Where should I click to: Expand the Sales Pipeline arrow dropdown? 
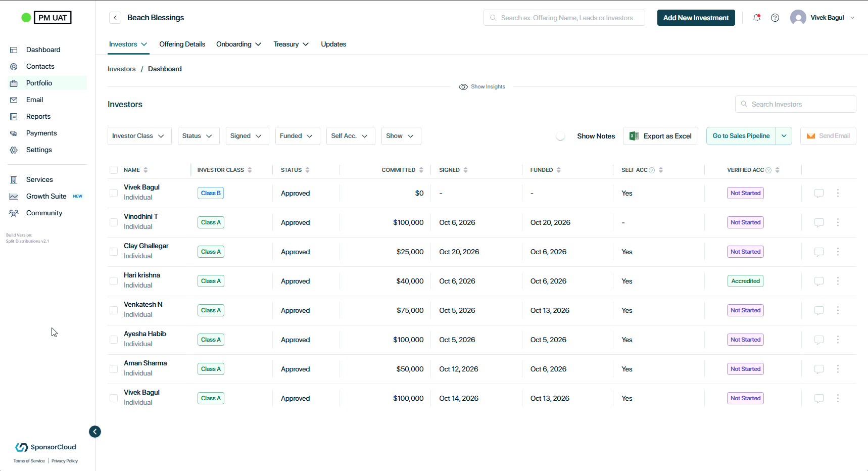coord(784,136)
